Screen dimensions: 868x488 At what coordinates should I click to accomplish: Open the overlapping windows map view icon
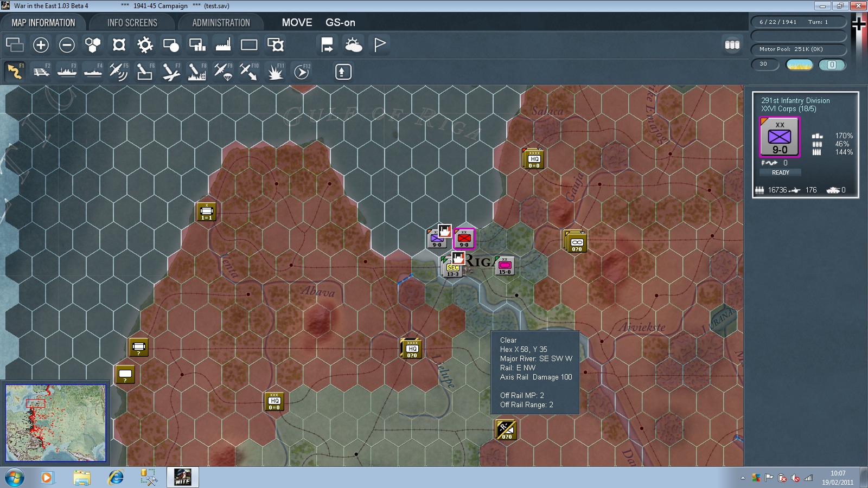click(15, 44)
